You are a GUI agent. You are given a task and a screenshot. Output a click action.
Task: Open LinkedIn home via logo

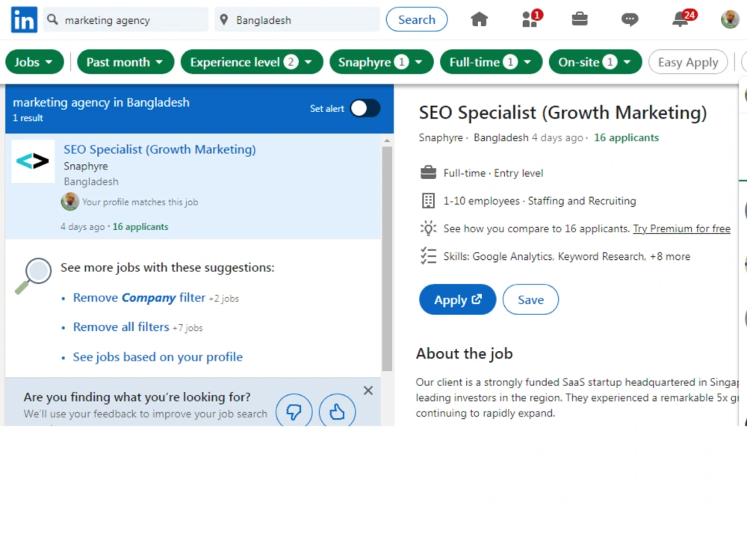pos(24,19)
